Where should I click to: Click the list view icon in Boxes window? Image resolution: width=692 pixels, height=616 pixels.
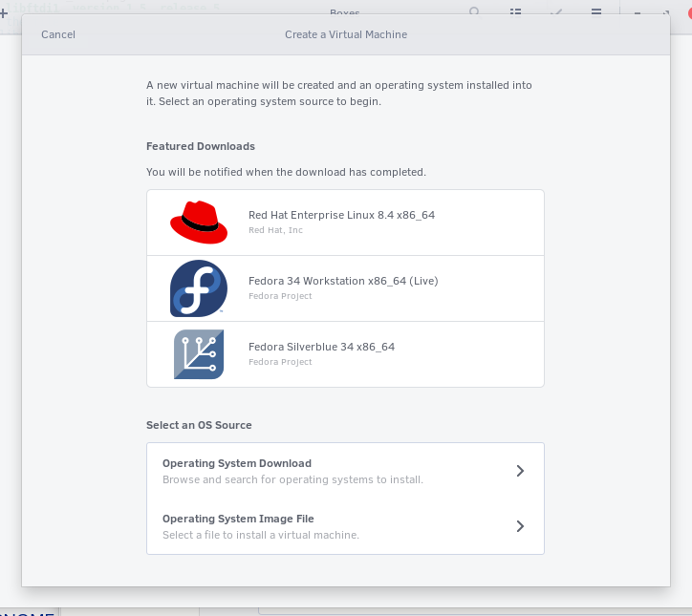click(x=515, y=11)
